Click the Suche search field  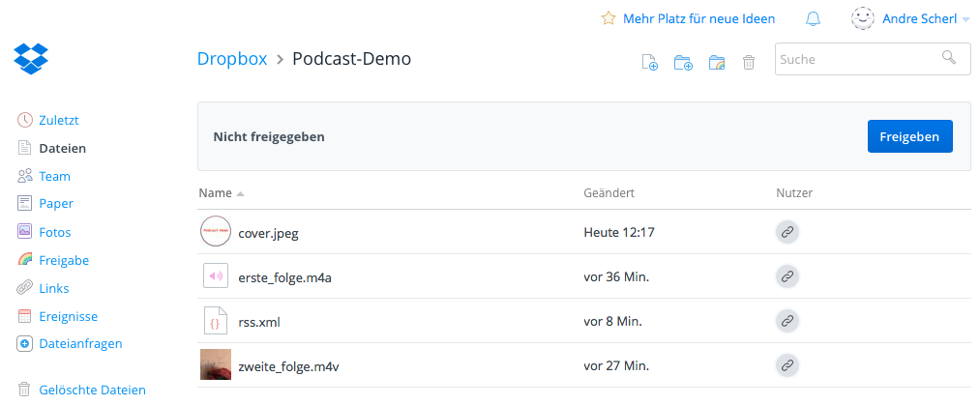(x=873, y=59)
